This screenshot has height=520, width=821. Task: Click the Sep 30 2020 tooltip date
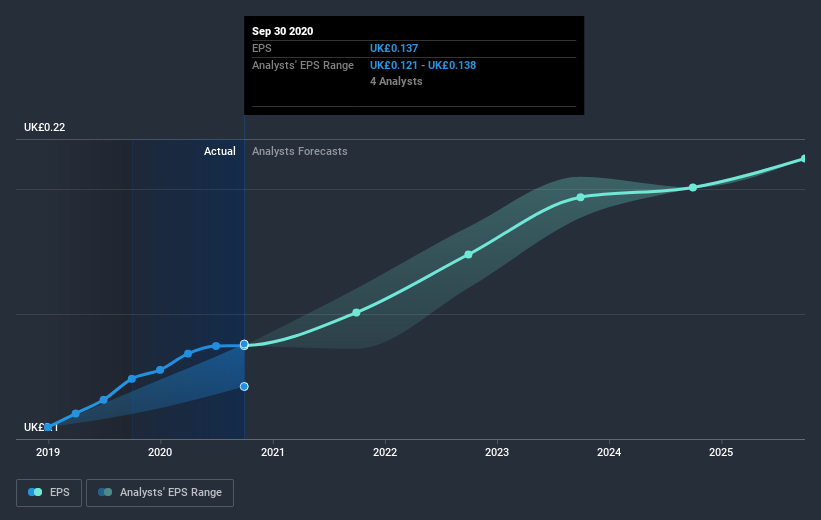[x=283, y=31]
